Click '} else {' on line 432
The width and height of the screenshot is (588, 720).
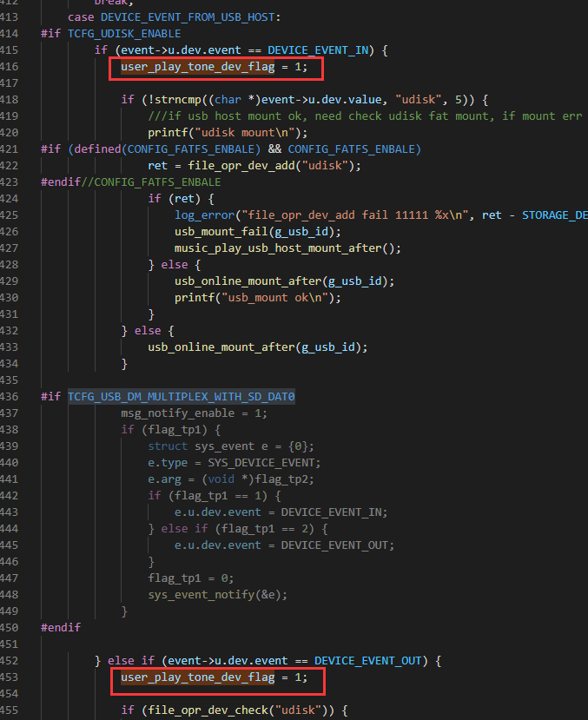tap(148, 332)
